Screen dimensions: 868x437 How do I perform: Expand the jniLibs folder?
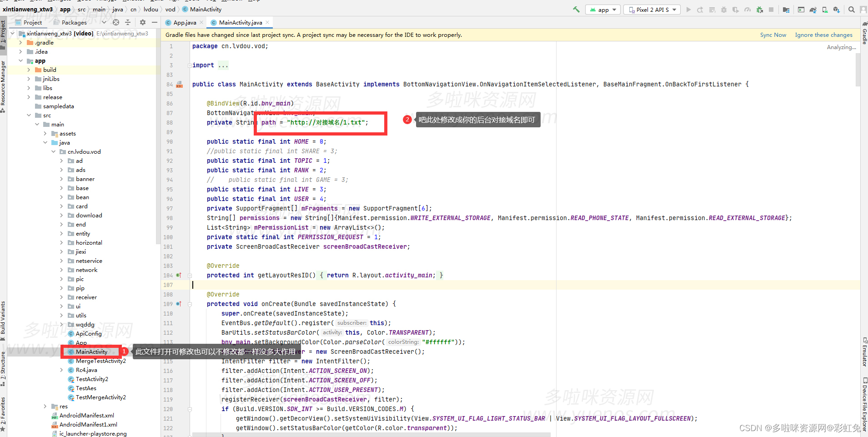(x=29, y=79)
